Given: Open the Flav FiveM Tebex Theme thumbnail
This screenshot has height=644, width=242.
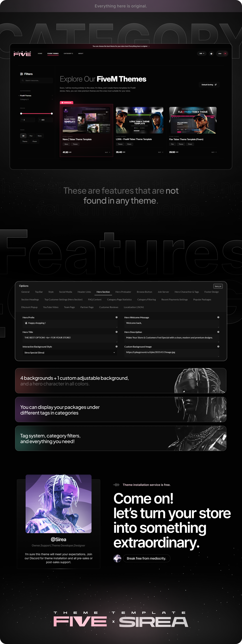Looking at the screenshot, I should pos(193,120).
